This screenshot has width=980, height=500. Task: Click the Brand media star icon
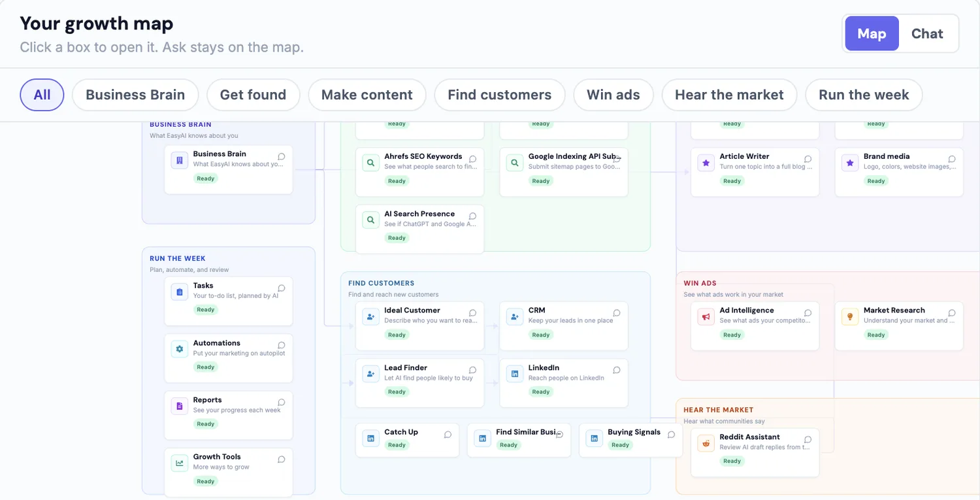pyautogui.click(x=850, y=163)
